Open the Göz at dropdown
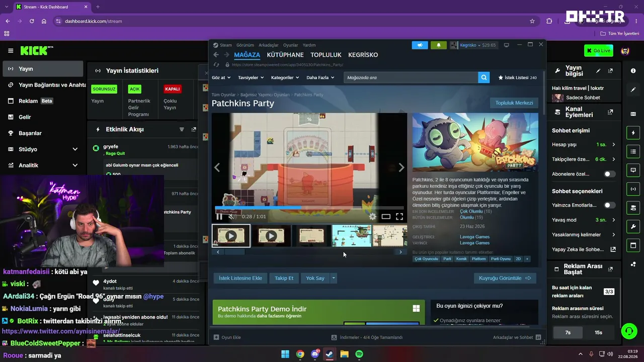The height and width of the screenshot is (362, 644). (221, 77)
